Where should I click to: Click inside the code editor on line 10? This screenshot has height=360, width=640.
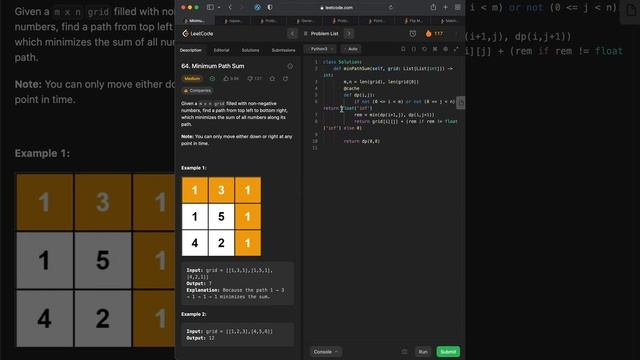coord(362,141)
